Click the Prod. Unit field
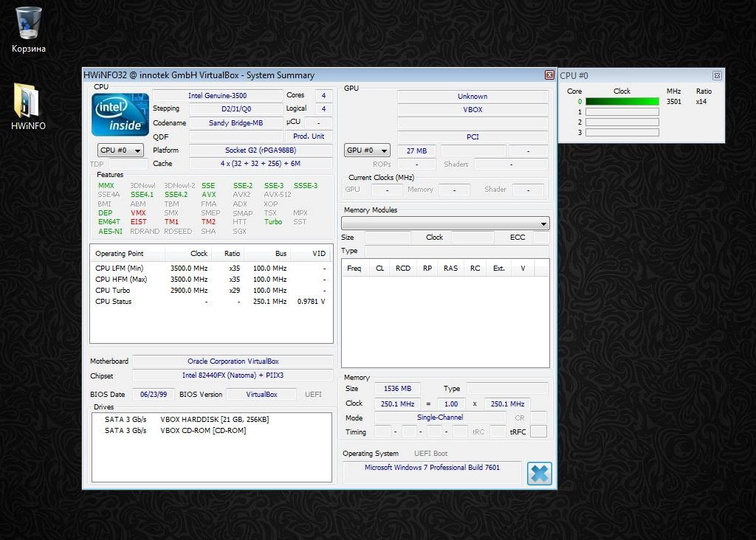756x540 pixels. (x=309, y=136)
